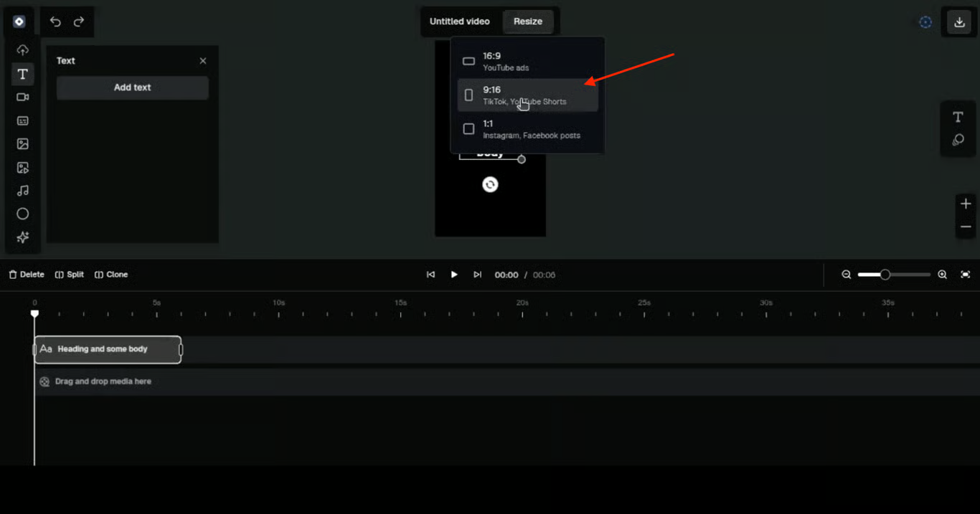Choose the 16:9 YouTube ads option

(x=527, y=62)
